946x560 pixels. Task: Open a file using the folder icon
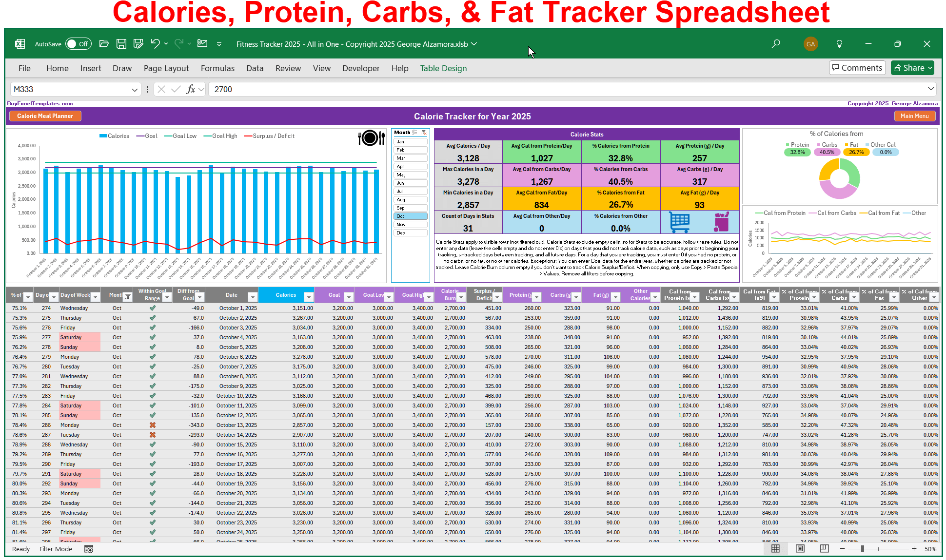point(104,44)
